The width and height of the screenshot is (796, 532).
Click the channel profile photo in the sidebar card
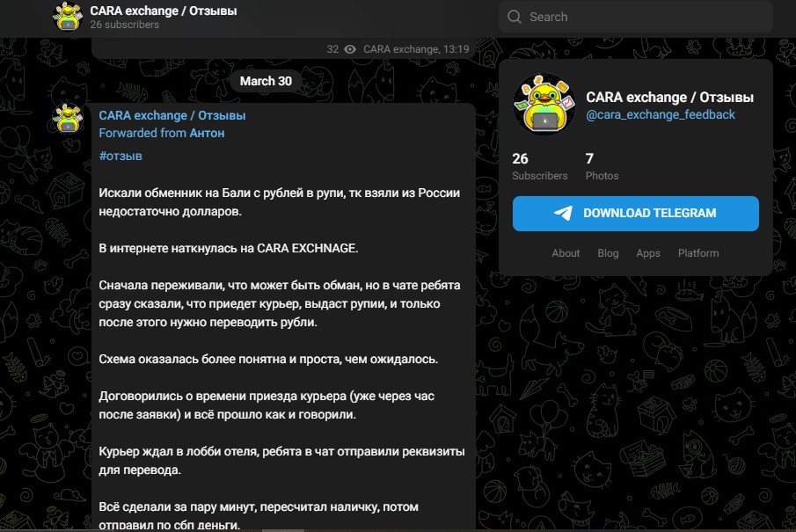coord(544,106)
